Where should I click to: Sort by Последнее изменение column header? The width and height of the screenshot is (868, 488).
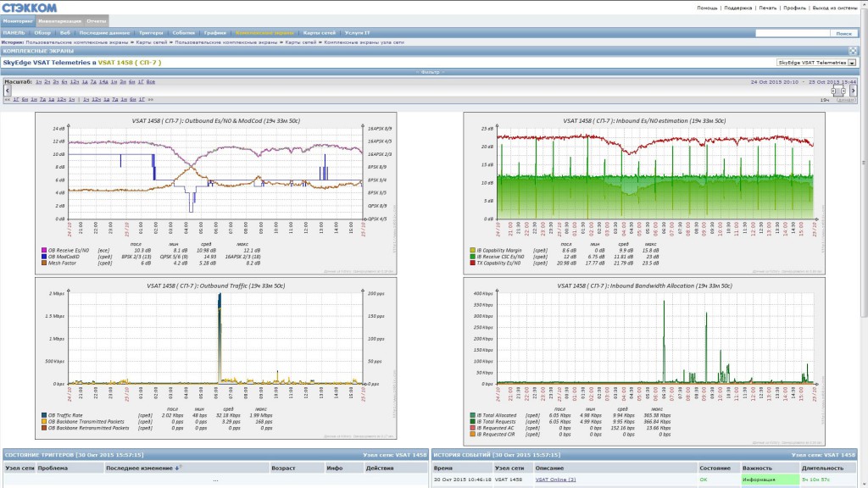[x=140, y=468]
